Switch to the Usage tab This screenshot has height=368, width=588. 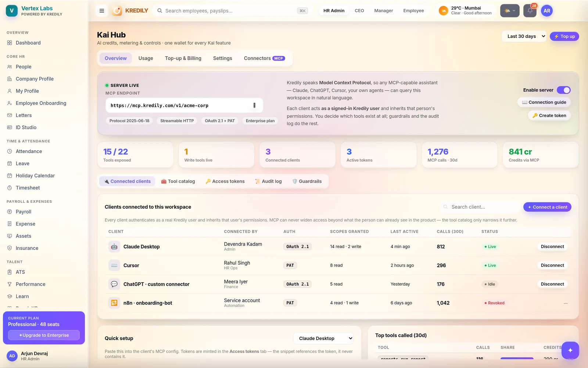[146, 58]
